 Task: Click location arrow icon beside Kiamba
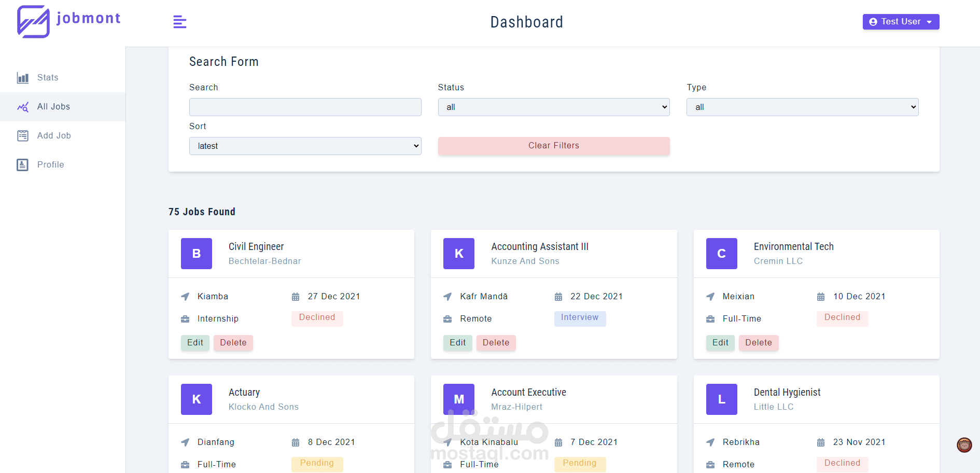click(x=185, y=297)
